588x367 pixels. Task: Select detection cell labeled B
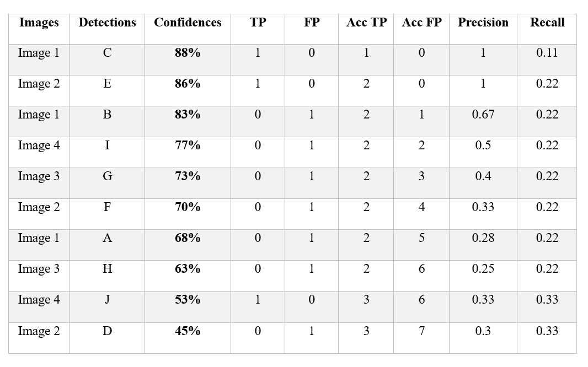107,115
